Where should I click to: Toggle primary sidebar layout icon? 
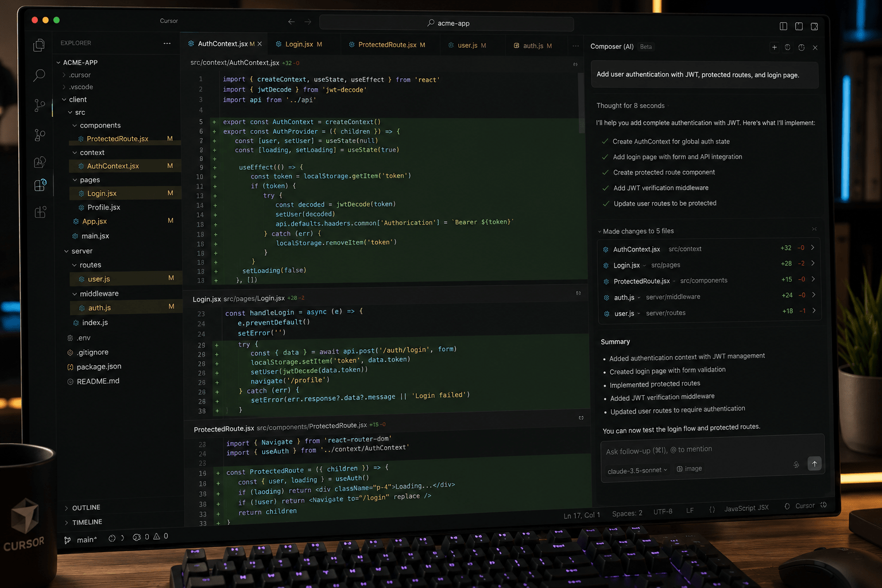click(783, 26)
